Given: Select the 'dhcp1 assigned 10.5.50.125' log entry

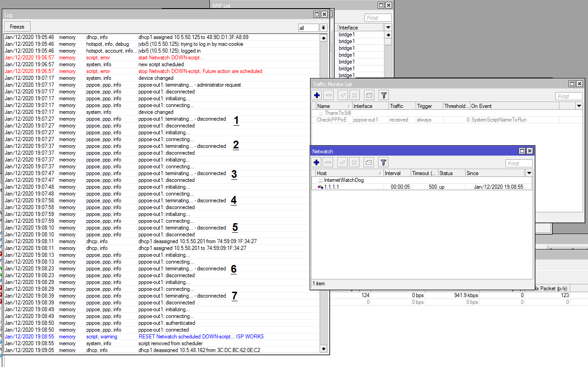Looking at the screenshot, I should pos(161,37).
